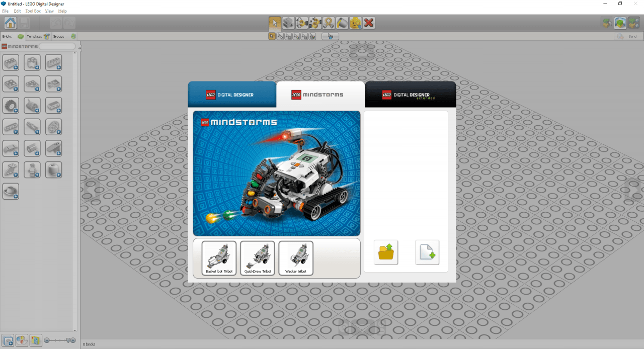644x349 pixels.
Task: Toggle the expand/collapse brick groups button
Action: (x=8, y=340)
